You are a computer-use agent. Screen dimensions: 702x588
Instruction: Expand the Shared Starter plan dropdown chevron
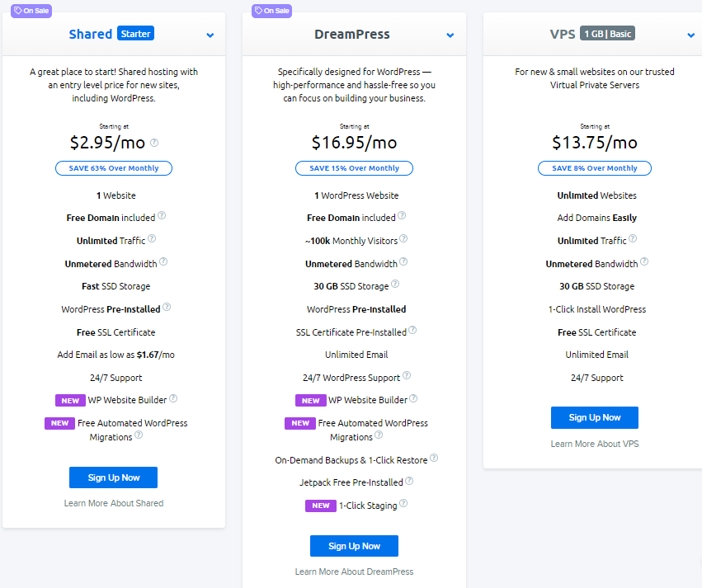[210, 35]
